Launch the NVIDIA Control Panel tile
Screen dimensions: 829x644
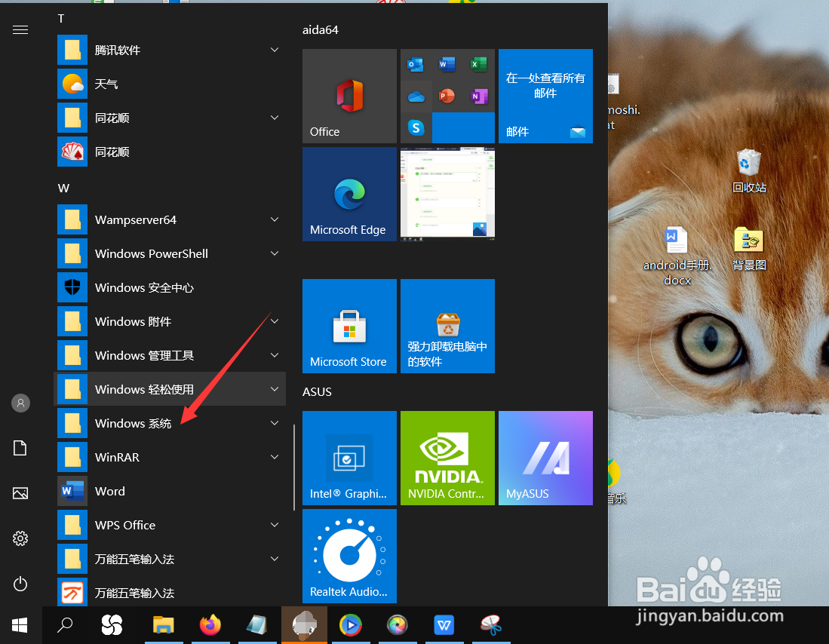point(447,458)
